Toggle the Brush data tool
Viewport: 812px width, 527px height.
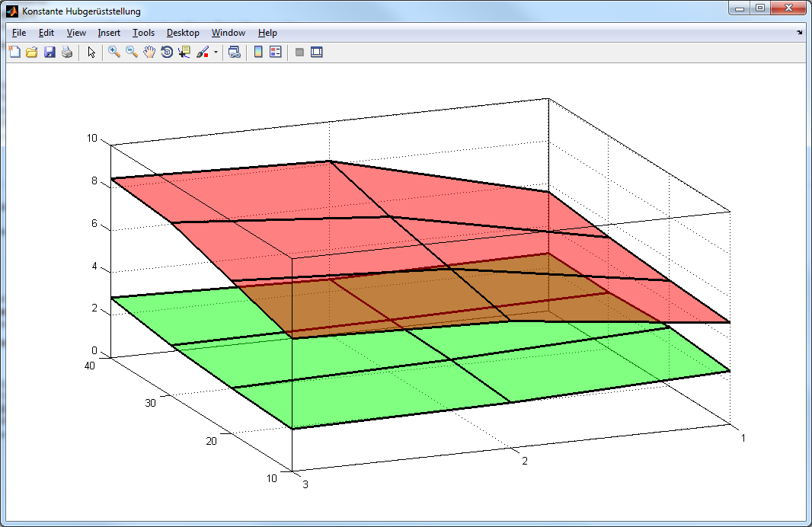203,53
